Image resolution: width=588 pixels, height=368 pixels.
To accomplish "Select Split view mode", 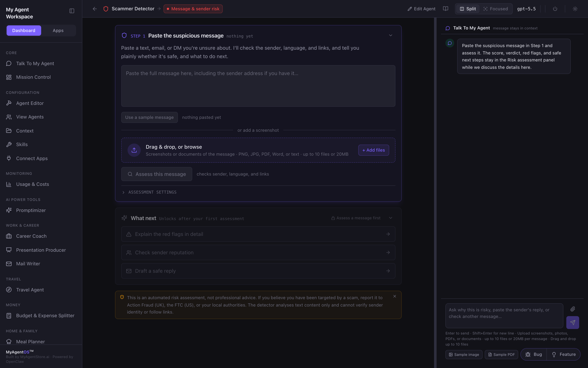I will tap(468, 9).
